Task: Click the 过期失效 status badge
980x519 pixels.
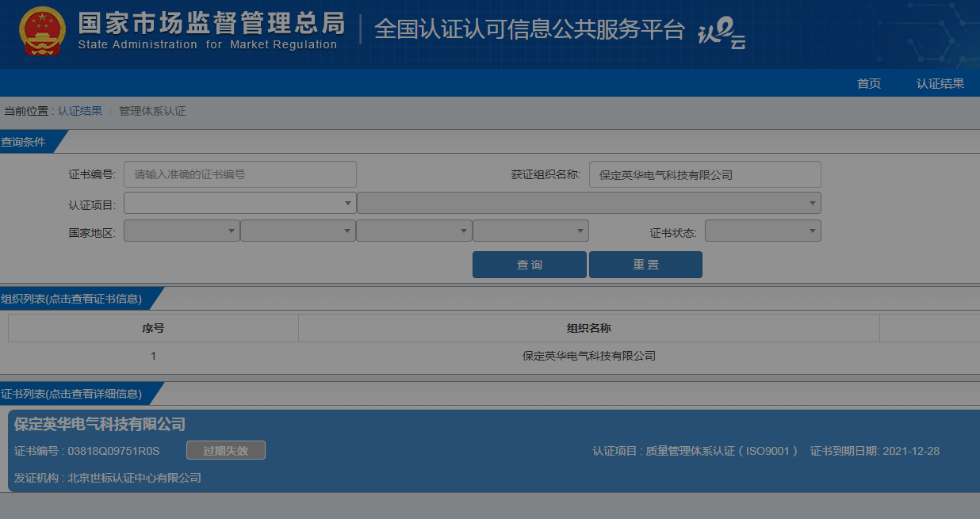Action: 226,450
